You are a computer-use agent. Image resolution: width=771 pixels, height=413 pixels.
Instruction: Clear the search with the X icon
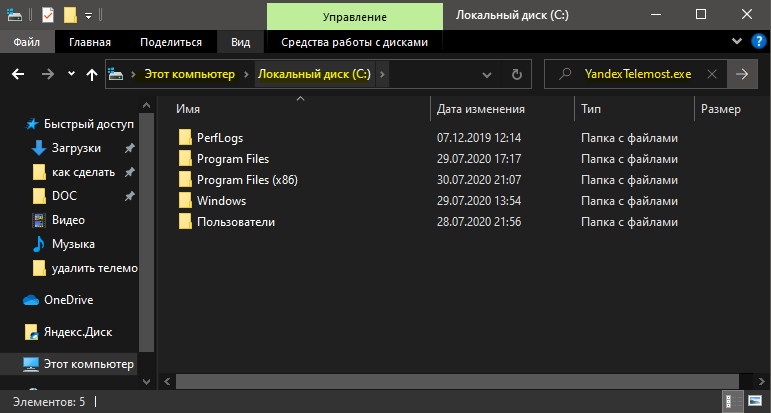pos(712,74)
